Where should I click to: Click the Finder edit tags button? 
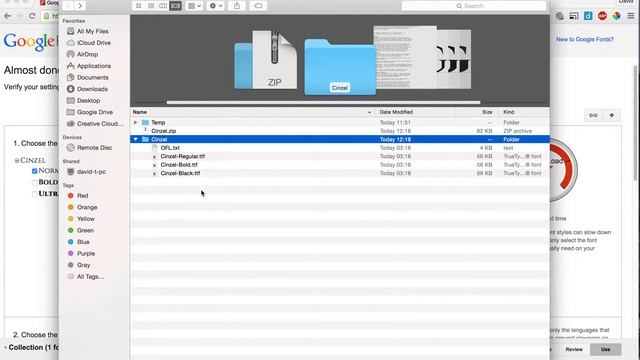[x=258, y=6]
